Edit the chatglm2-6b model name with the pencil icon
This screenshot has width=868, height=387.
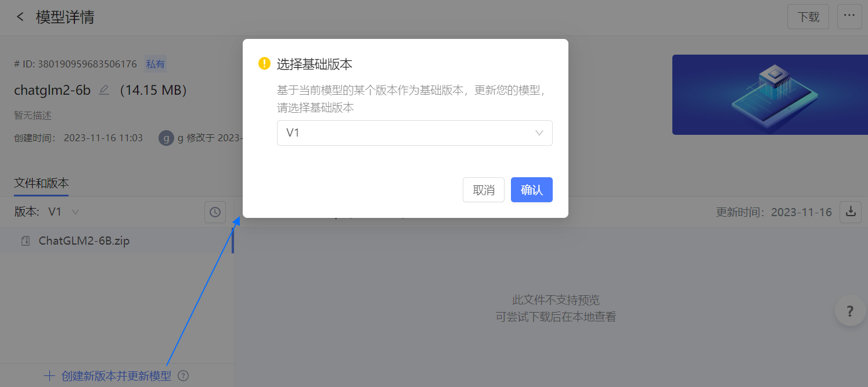104,90
